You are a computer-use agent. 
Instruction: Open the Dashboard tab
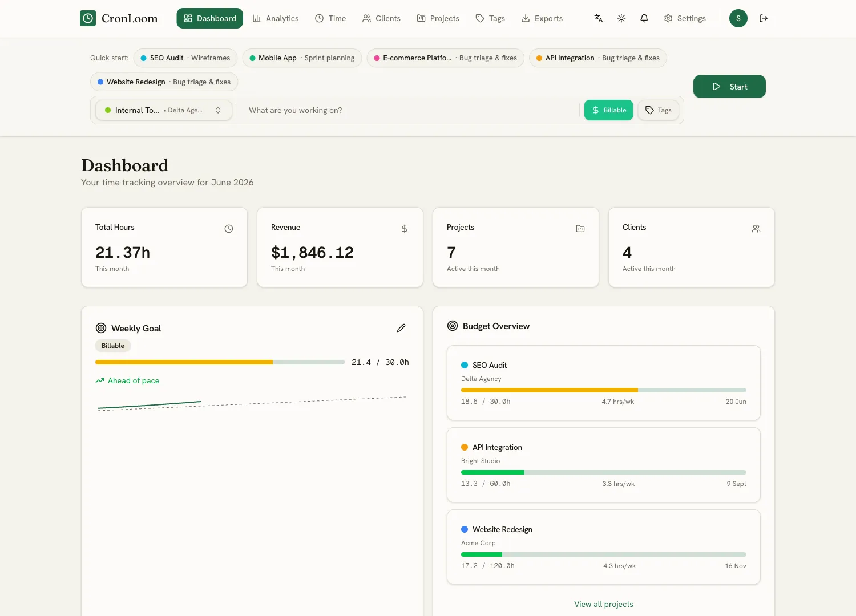coord(210,18)
